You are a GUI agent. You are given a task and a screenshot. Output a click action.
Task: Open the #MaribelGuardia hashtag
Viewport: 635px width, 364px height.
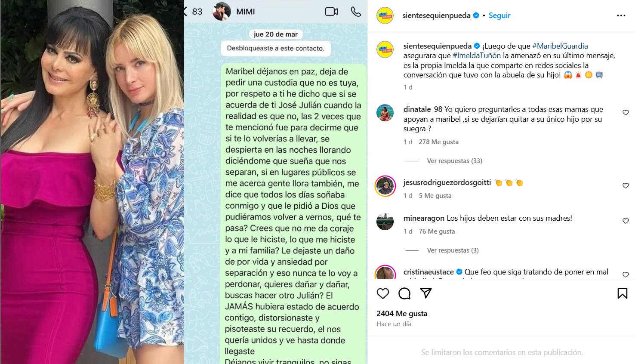[x=560, y=46]
